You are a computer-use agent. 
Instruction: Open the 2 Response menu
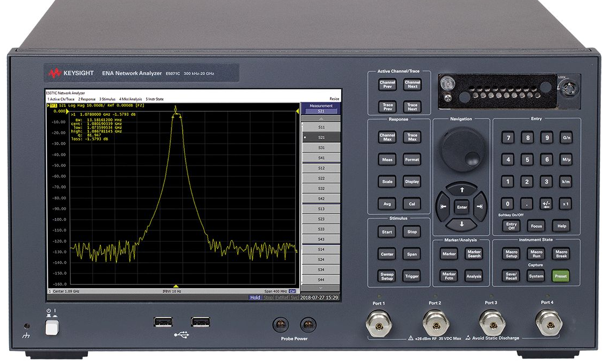pos(87,99)
